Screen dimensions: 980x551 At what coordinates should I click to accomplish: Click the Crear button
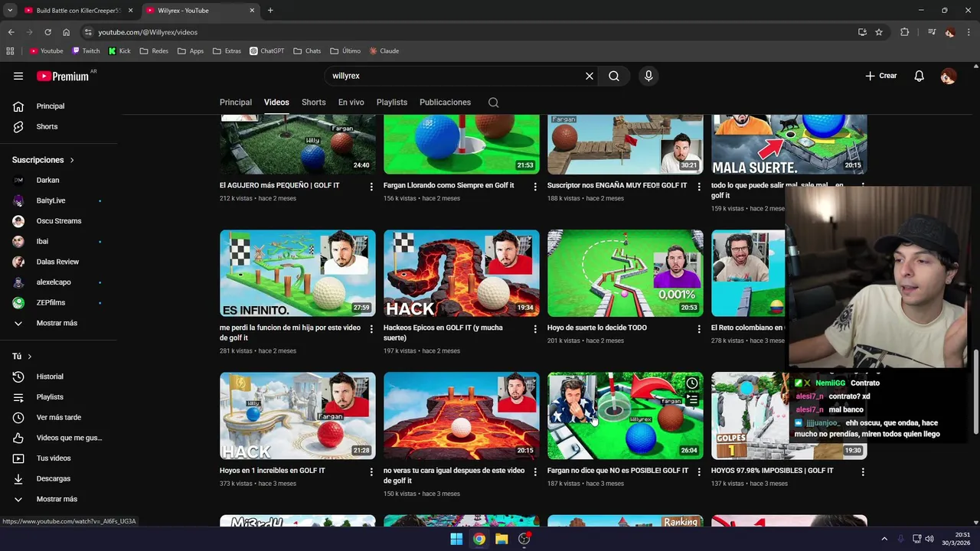pos(880,76)
